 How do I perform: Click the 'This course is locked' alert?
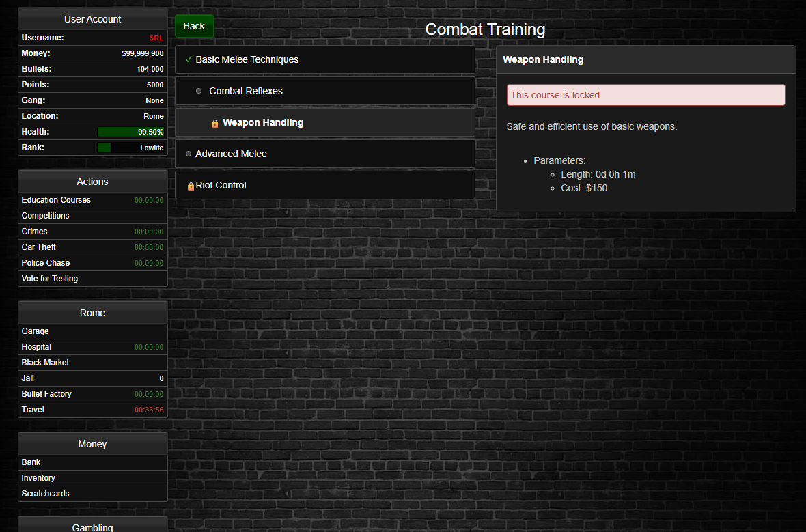pos(645,96)
